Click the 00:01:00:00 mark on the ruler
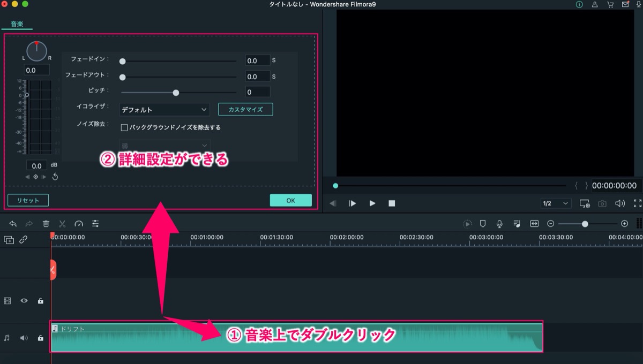Viewport: 643px width, 364px height. point(207,237)
